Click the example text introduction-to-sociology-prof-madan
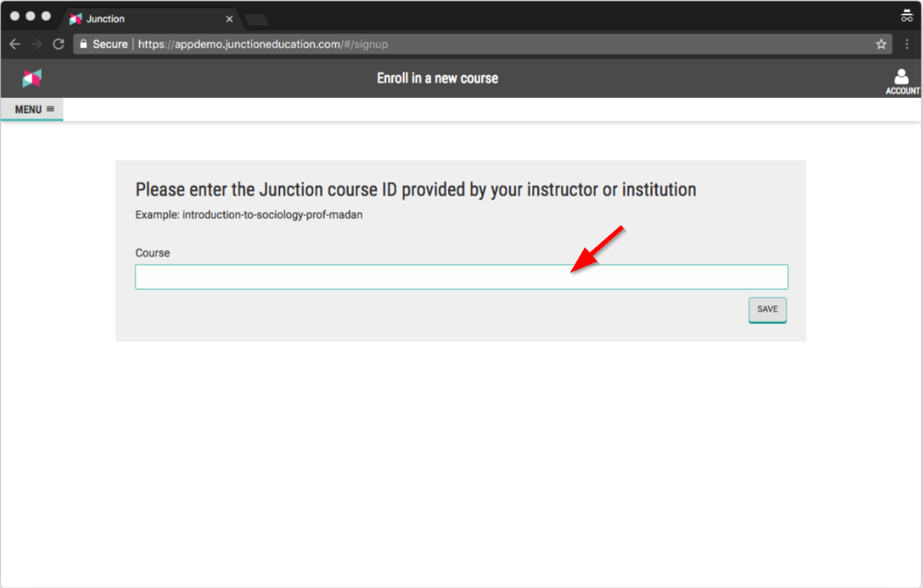The image size is (923, 588). (273, 215)
